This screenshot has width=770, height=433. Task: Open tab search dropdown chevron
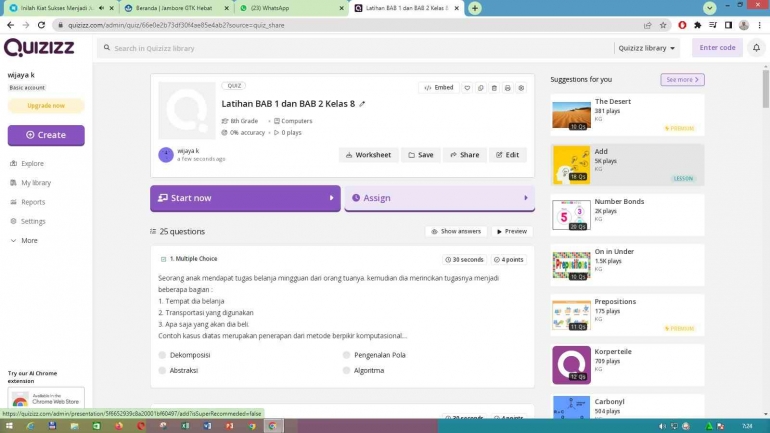point(710,8)
